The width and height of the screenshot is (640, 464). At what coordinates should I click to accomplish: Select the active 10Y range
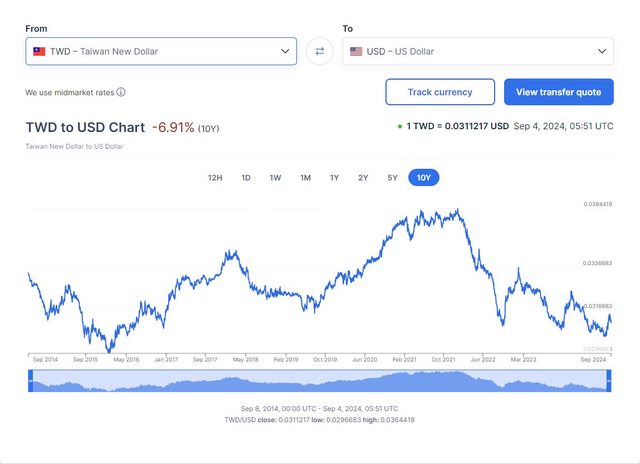pyautogui.click(x=423, y=178)
